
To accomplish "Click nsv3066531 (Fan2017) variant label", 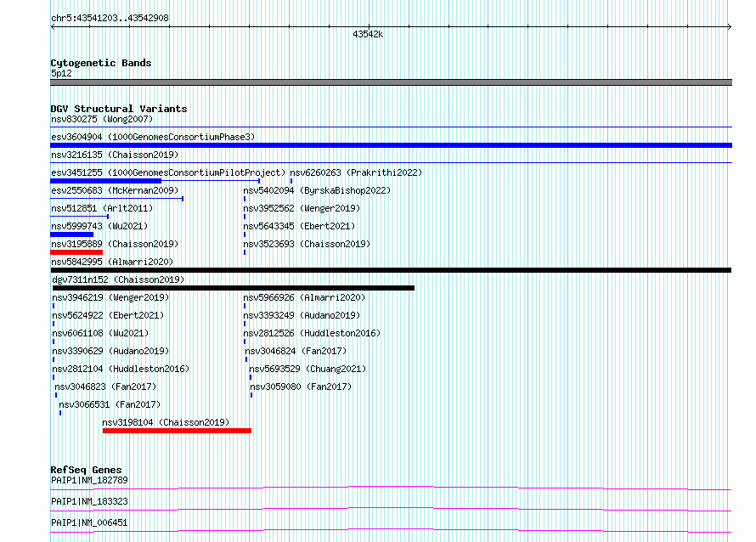I will click(x=110, y=404).
